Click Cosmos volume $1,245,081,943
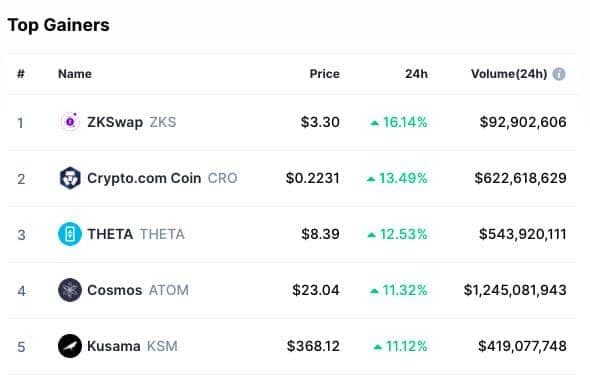Image resolution: width=590 pixels, height=378 pixels. point(515,290)
